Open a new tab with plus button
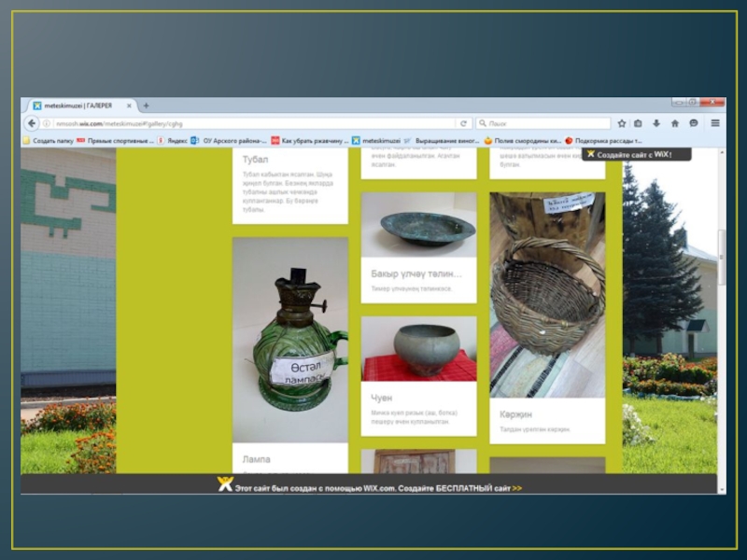 tap(147, 105)
